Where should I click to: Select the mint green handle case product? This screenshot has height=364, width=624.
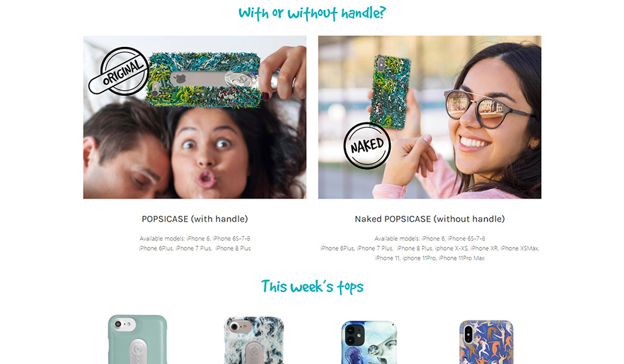pyautogui.click(x=138, y=340)
